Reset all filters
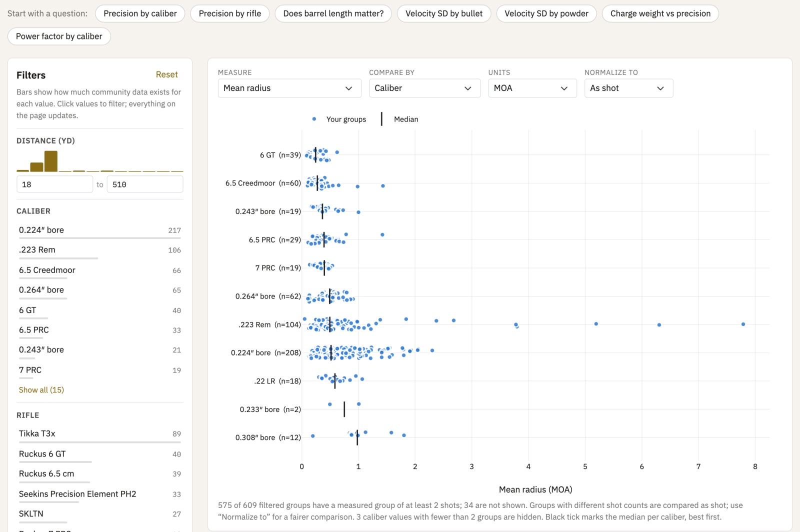The width and height of the screenshot is (800, 532). point(166,74)
